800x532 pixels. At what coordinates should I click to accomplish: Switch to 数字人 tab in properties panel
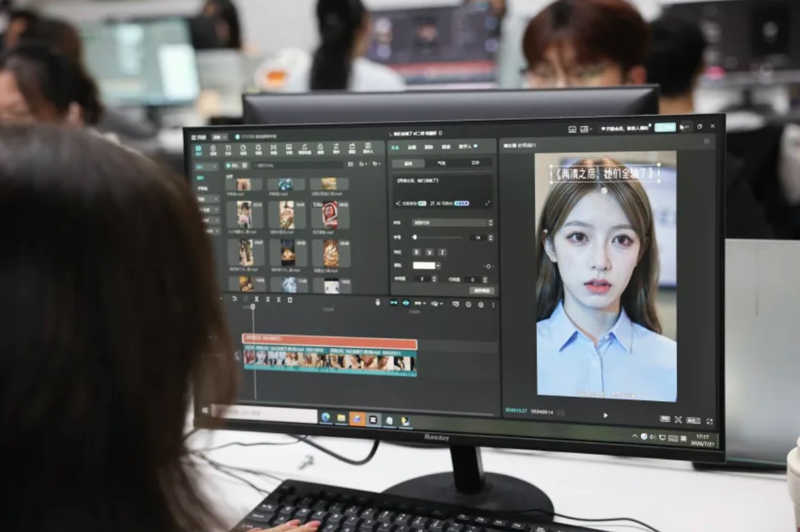coord(467,146)
